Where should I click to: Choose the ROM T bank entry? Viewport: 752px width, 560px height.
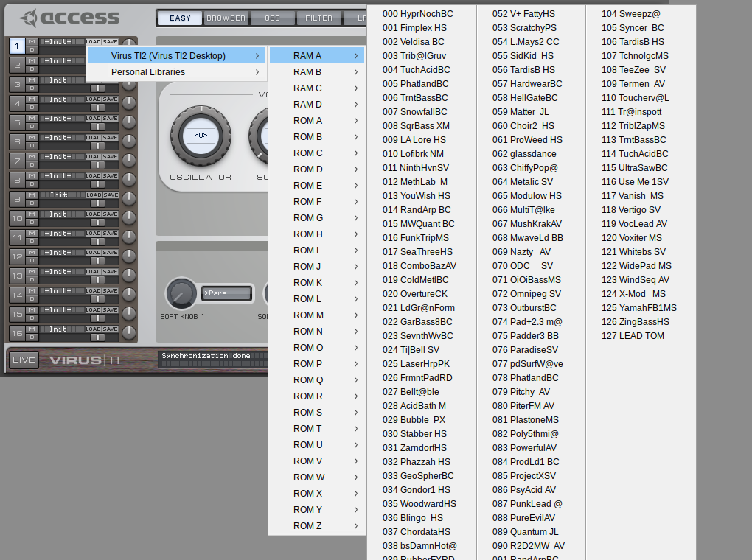(x=317, y=429)
